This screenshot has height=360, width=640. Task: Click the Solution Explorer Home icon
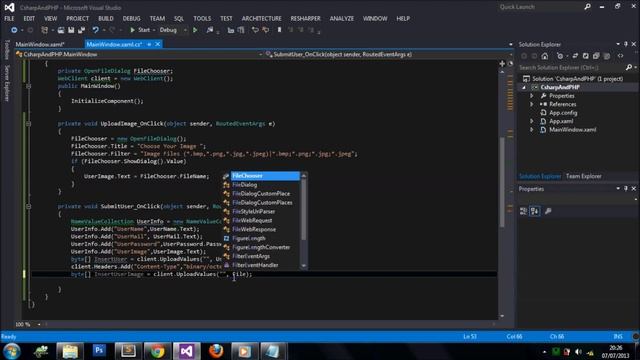pyautogui.click(x=544, y=56)
